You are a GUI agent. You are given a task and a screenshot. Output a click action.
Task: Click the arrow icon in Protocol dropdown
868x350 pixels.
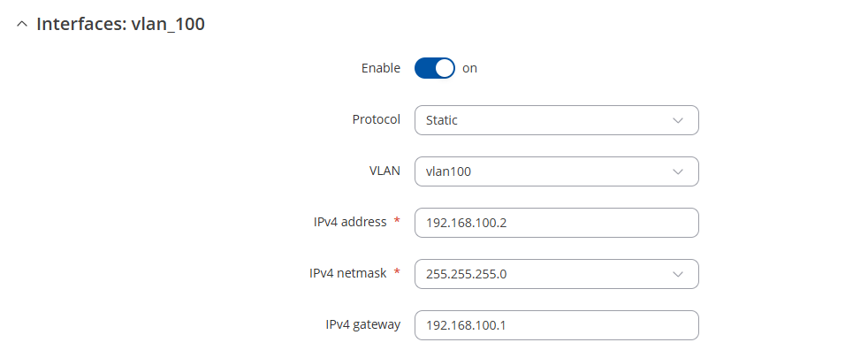[x=678, y=120]
